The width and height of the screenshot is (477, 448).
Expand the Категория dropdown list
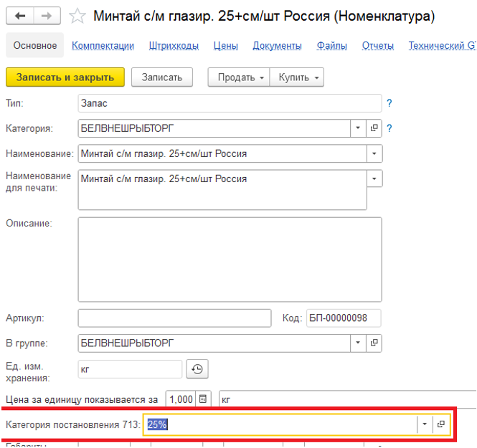click(x=358, y=128)
